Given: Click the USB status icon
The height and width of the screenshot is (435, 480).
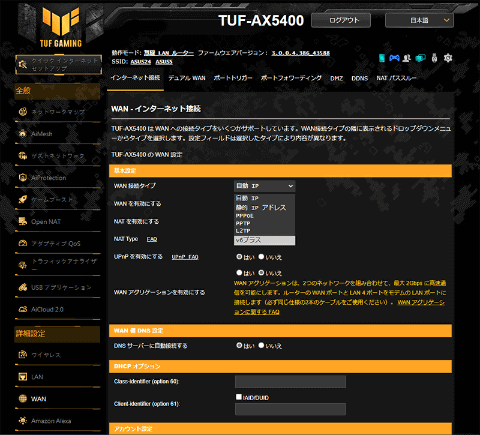Looking at the screenshot, I should click(434, 58).
